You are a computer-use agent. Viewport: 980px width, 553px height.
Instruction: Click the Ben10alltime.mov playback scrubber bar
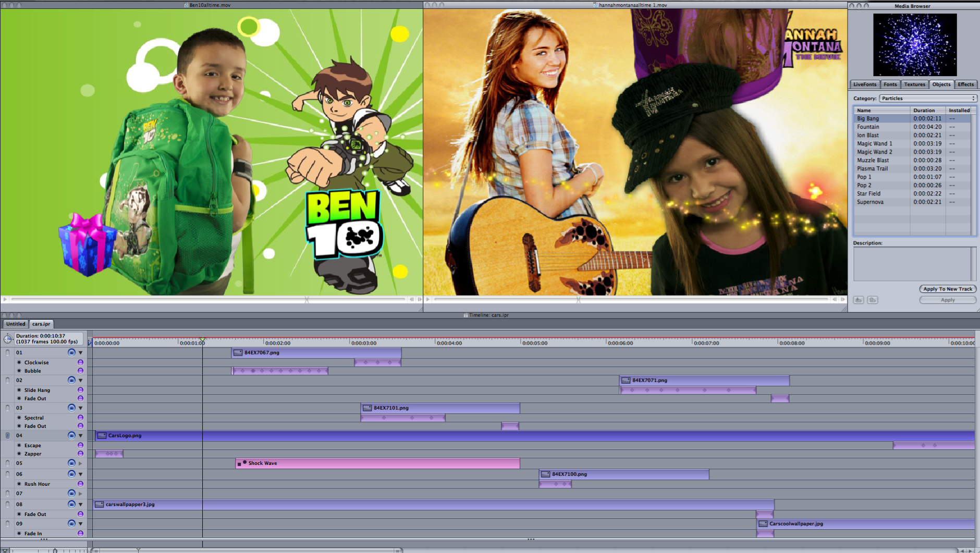coord(209,299)
